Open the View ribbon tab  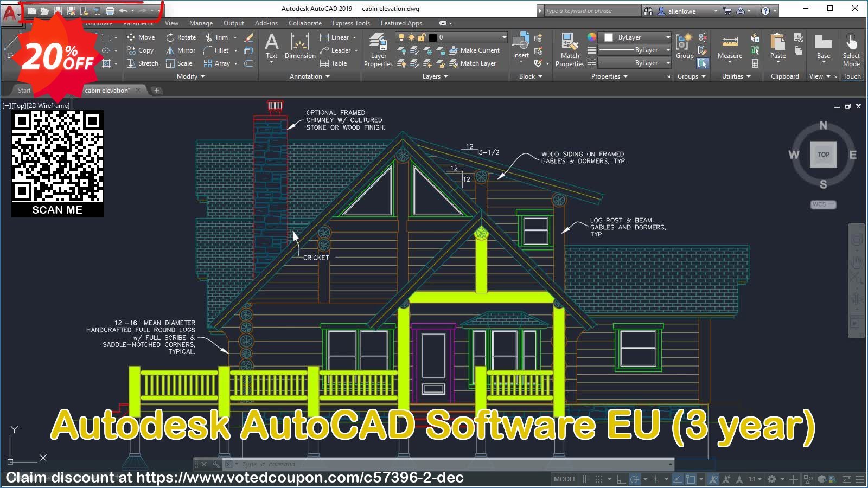(x=171, y=23)
